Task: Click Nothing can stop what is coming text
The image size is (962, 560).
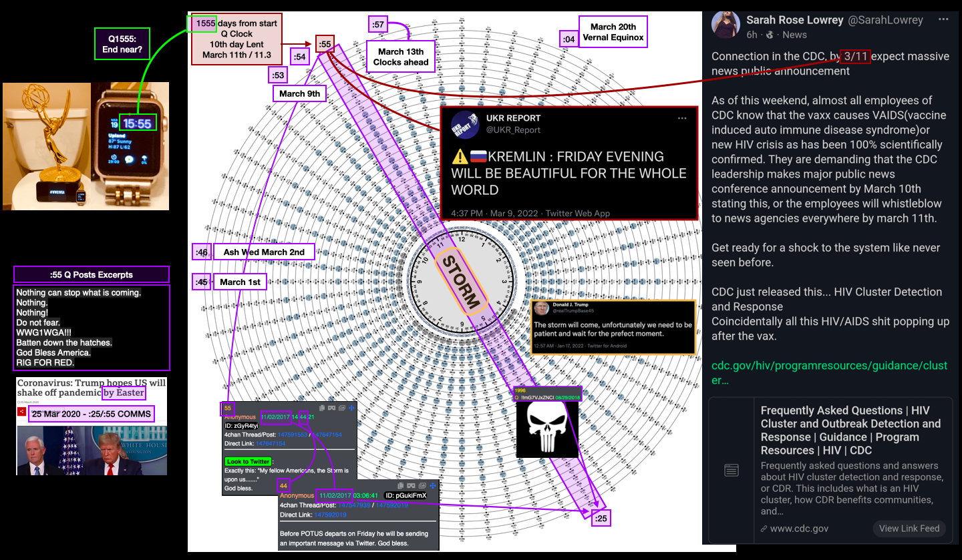Action: point(79,292)
